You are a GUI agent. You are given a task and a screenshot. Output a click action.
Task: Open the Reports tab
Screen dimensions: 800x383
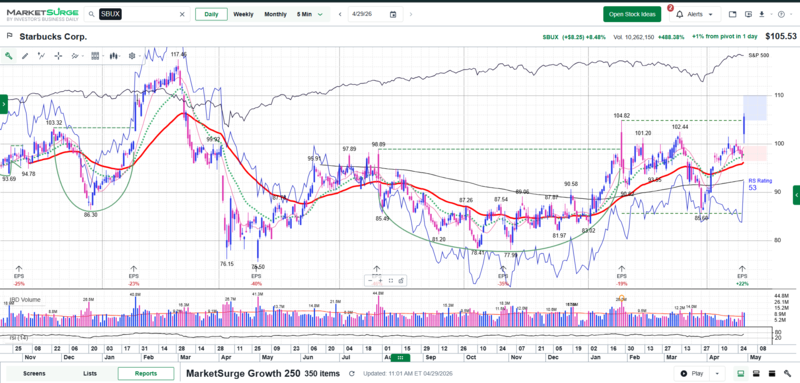[145, 373]
